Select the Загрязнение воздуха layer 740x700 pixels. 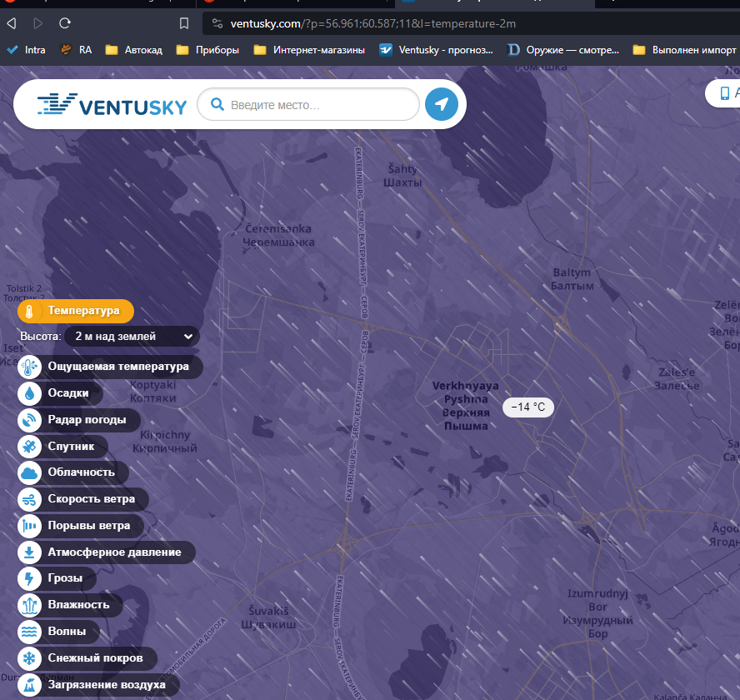click(x=98, y=684)
